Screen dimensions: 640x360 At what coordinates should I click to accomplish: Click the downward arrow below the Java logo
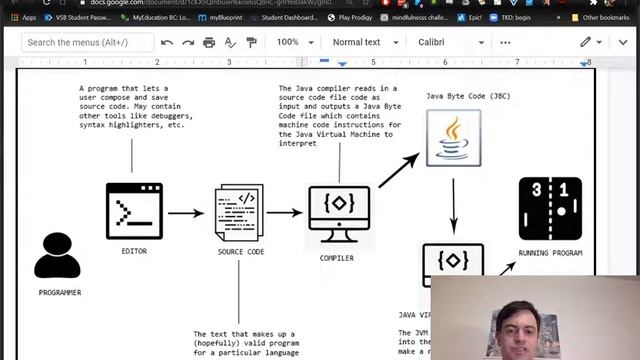pos(453,207)
